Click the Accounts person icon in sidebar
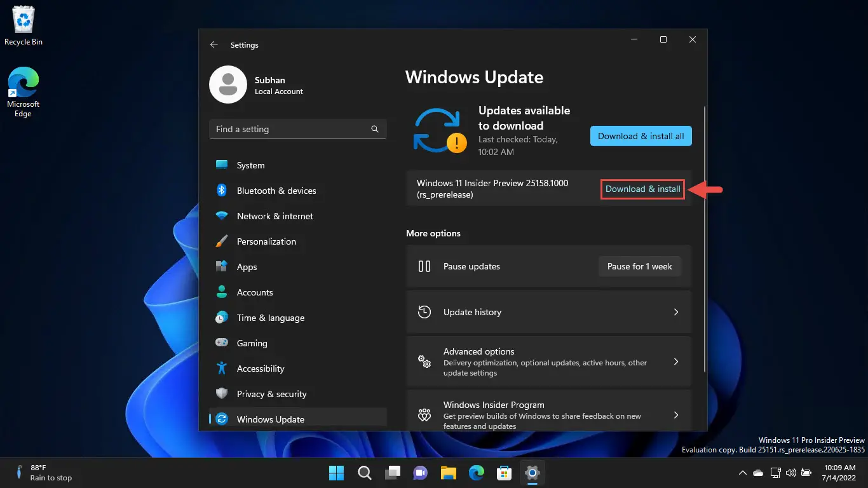Image resolution: width=868 pixels, height=488 pixels. [222, 292]
